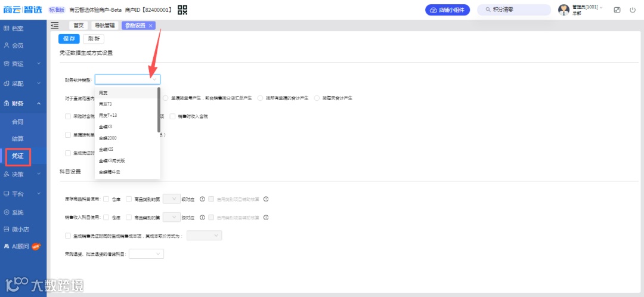Click the 商云智选 logo
Image resolution: width=644 pixels, height=297 pixels.
pos(23,10)
